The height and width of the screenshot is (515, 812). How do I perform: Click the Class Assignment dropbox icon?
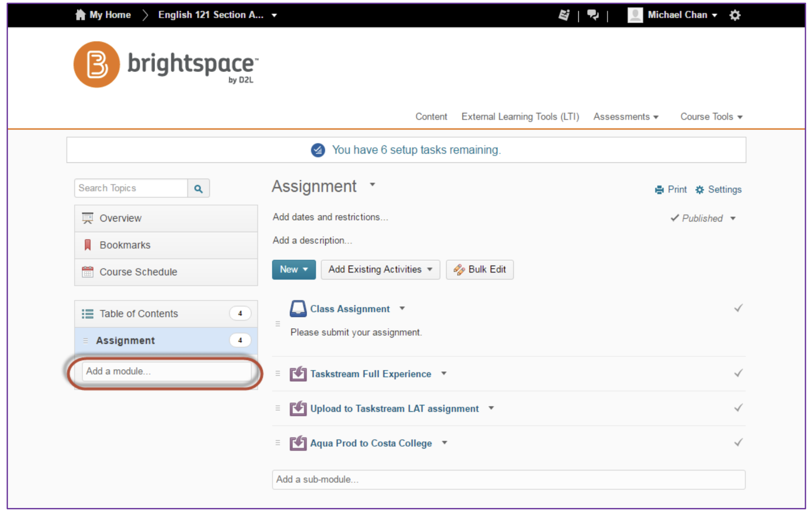pos(298,309)
